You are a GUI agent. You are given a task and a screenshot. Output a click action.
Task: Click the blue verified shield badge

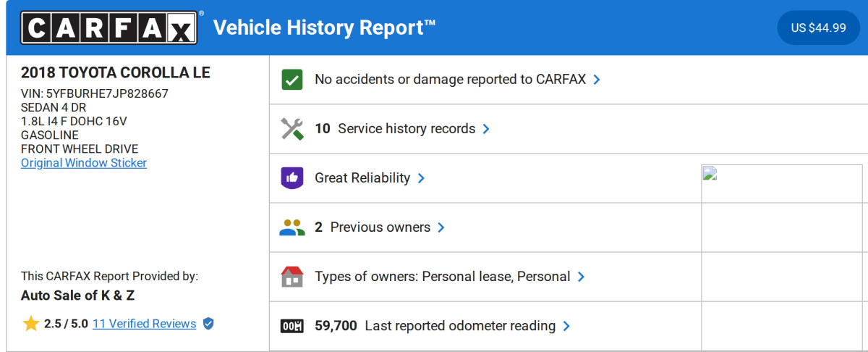pyautogui.click(x=208, y=324)
